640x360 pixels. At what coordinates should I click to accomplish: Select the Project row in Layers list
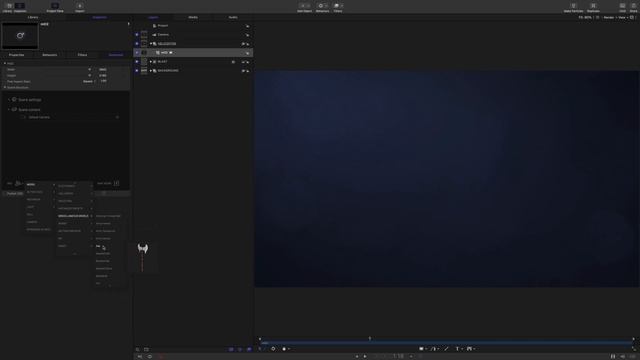[x=193, y=26]
